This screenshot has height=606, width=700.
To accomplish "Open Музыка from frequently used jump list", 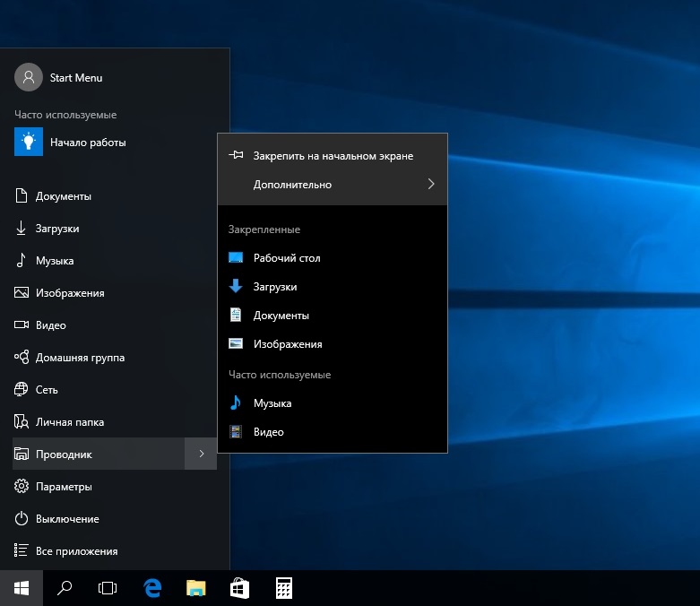I will (333, 403).
